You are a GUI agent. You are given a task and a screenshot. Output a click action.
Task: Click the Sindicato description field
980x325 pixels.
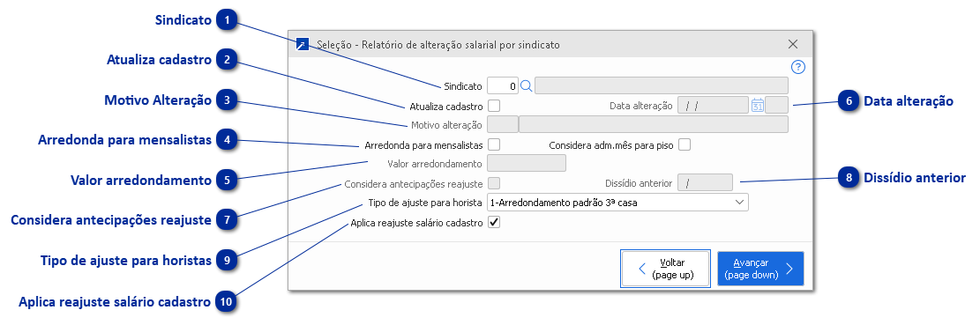(x=662, y=86)
